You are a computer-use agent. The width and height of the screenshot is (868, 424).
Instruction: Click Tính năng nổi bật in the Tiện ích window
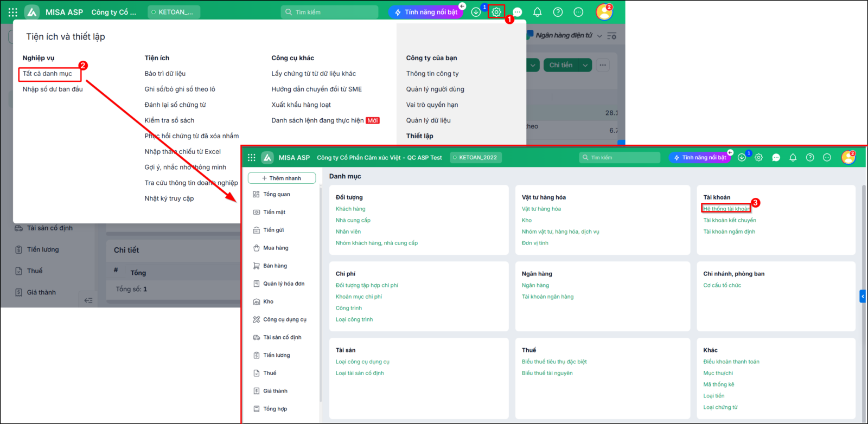pos(426,12)
